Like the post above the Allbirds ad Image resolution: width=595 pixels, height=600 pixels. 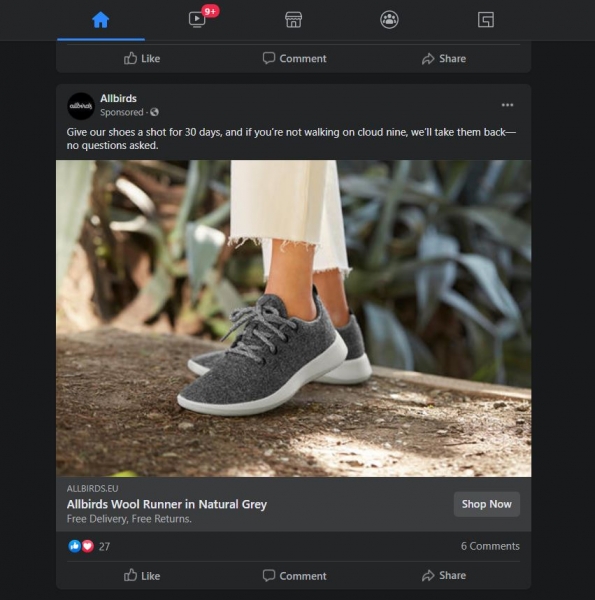[x=142, y=59]
